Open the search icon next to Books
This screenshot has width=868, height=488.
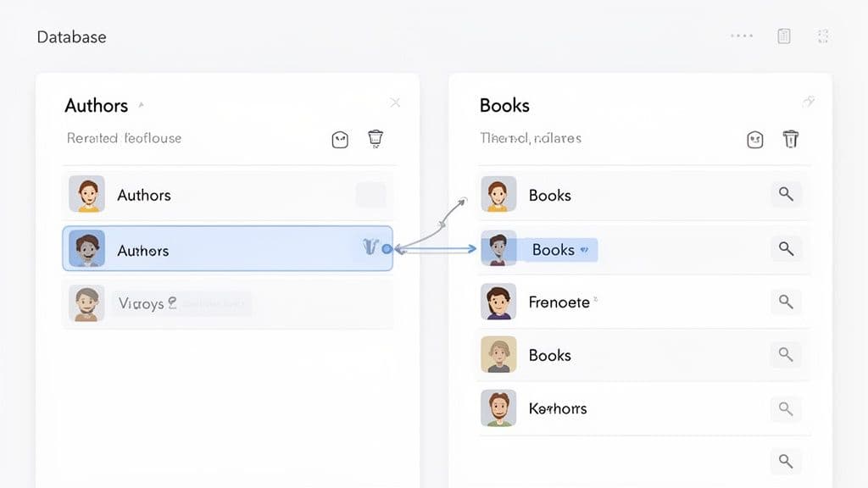coord(786,194)
